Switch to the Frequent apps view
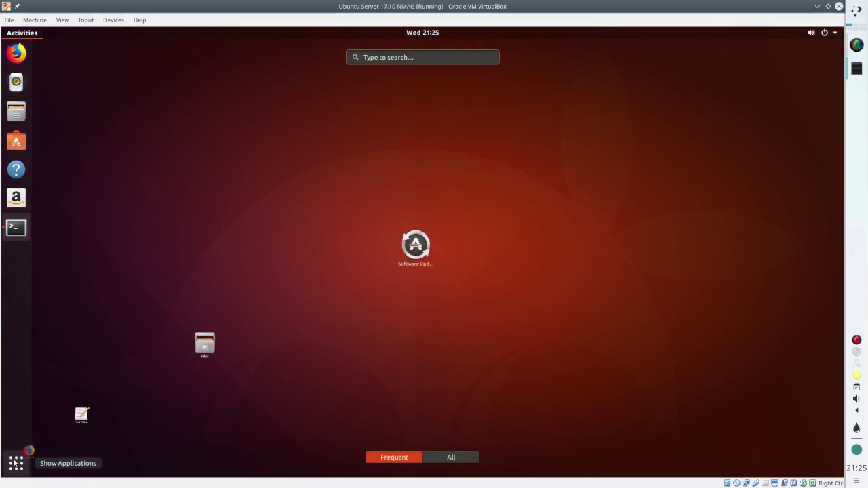The height and width of the screenshot is (488, 868). click(394, 457)
